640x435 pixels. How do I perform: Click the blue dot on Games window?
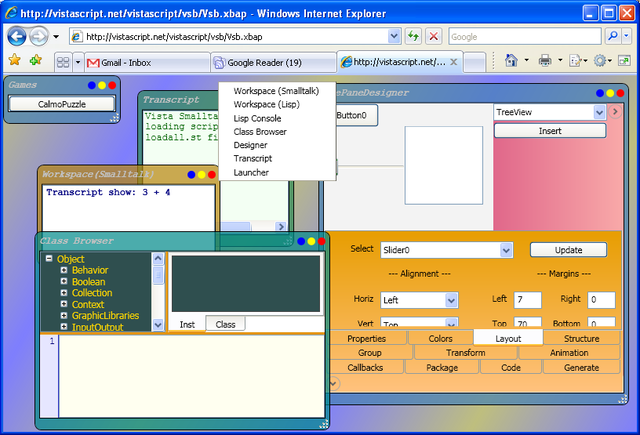coord(92,85)
